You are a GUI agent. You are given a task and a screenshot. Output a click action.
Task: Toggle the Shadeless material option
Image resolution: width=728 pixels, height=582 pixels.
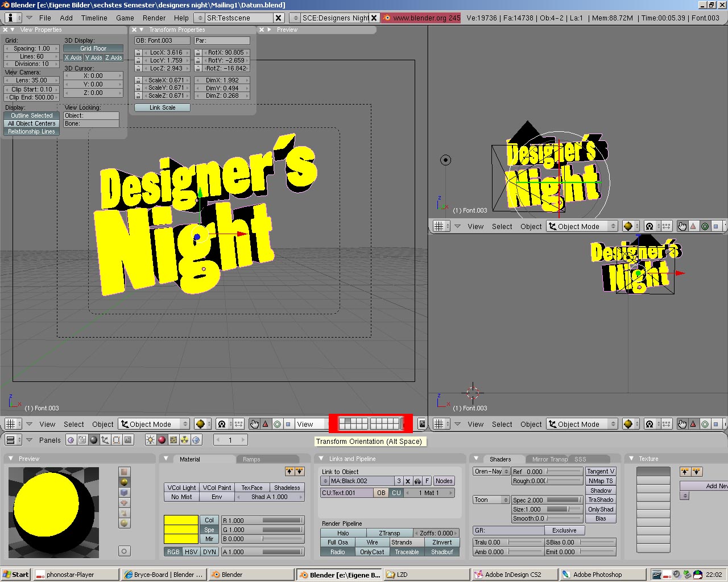tap(287, 488)
